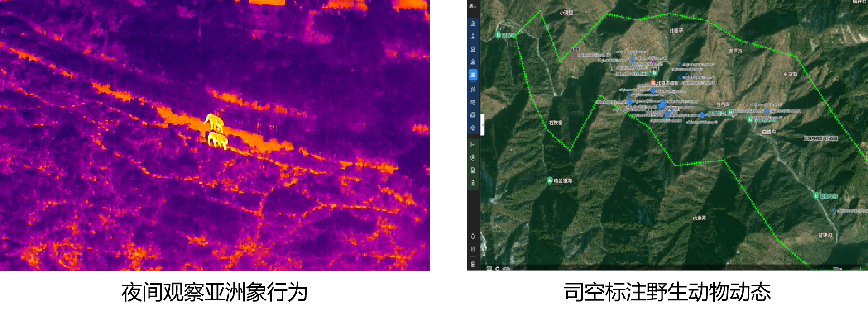Click the circular refresh-style sidebar icon
The image size is (868, 313).
click(x=473, y=158)
